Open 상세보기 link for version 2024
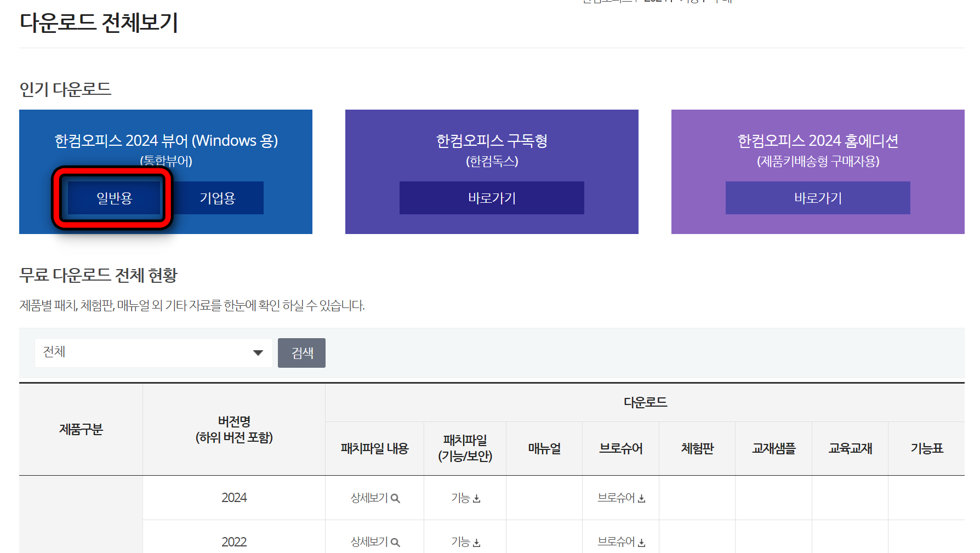 point(375,498)
